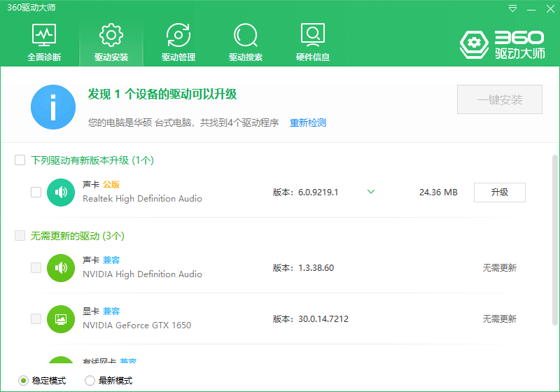Tick the checkbox for Realtek High Definition Audio
This screenshot has width=560, height=392.
coord(36,192)
